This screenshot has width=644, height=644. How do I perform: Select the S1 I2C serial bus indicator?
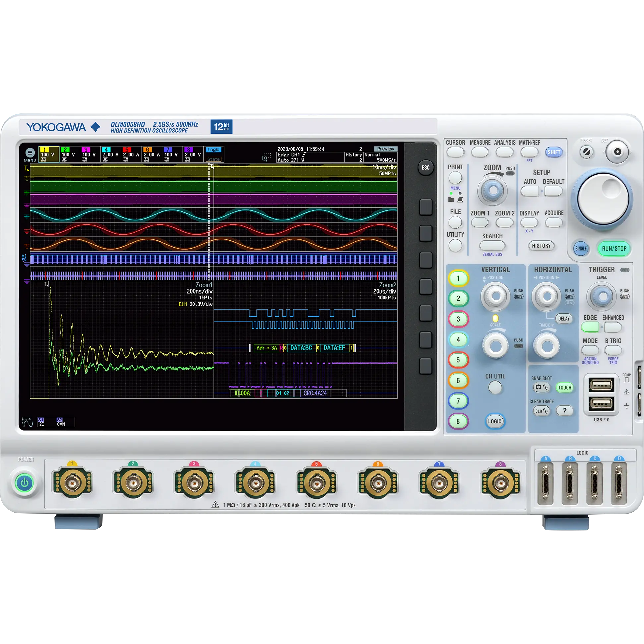(46, 422)
